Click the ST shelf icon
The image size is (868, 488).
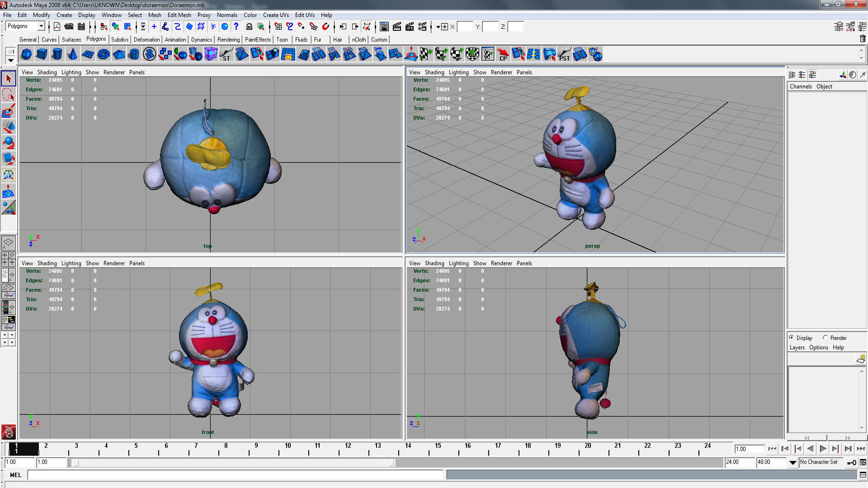tap(226, 55)
